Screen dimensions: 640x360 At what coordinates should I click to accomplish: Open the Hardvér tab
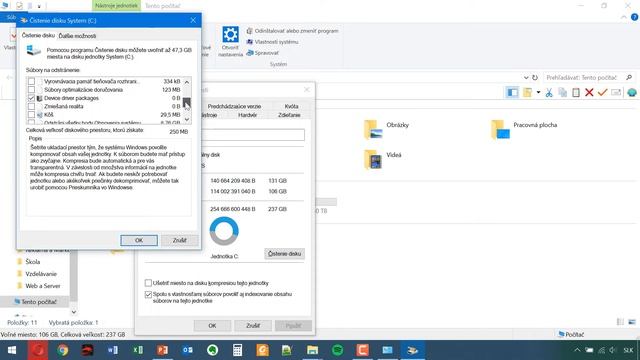[x=247, y=115]
